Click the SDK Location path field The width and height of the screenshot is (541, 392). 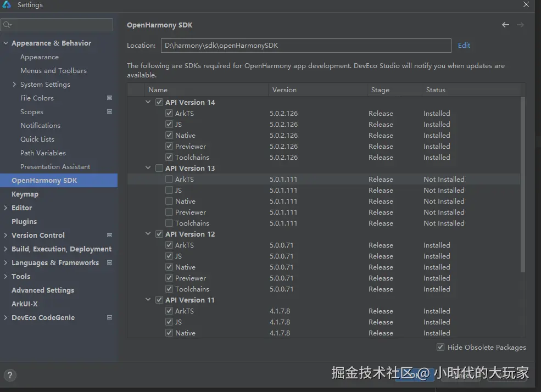306,46
